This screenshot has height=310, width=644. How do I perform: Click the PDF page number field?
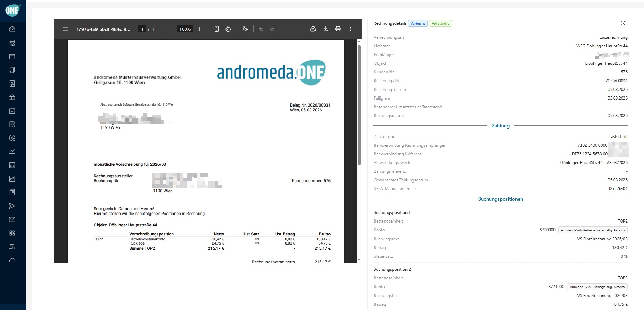point(142,29)
